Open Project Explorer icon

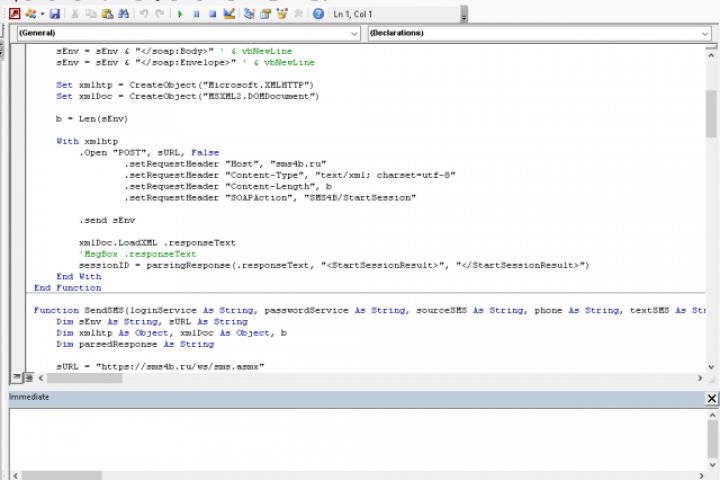(x=249, y=14)
